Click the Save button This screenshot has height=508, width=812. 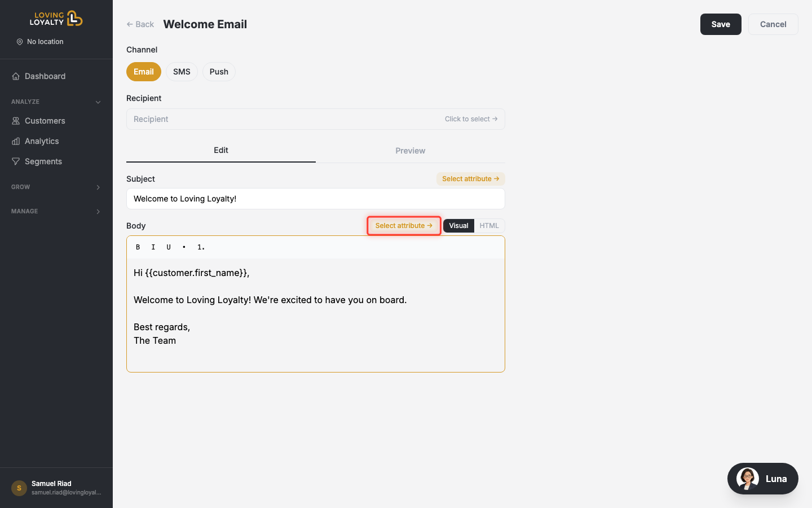[721, 24]
